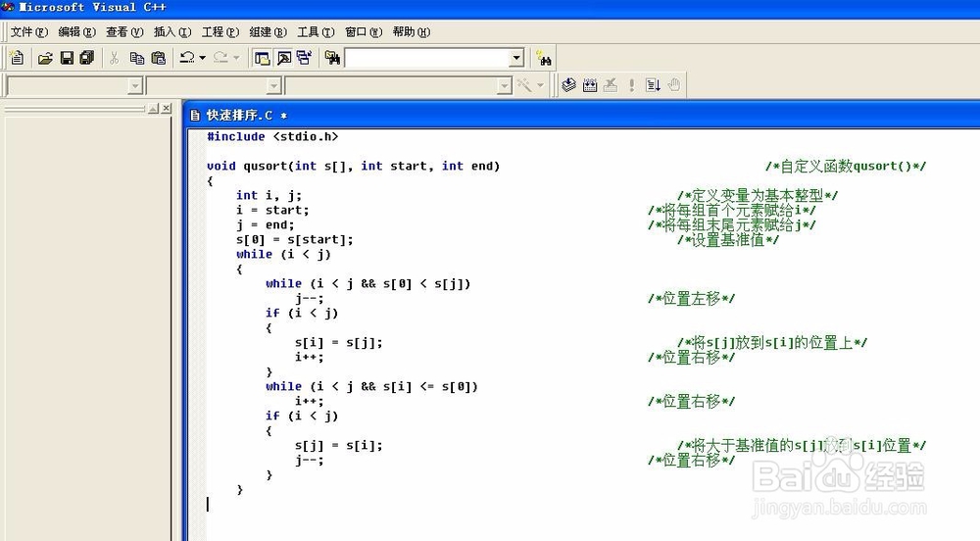Image resolution: width=980 pixels, height=541 pixels.
Task: Click the Stop Build icon
Action: pos(611,85)
